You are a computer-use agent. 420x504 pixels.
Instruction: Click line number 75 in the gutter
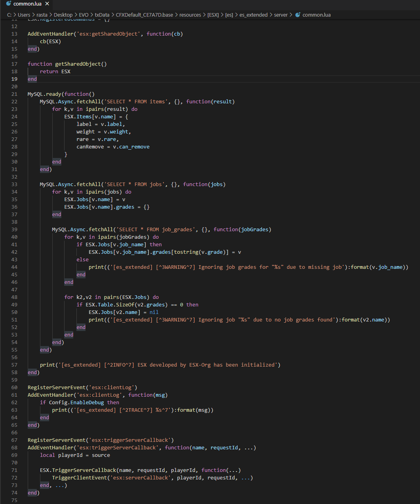click(14, 500)
